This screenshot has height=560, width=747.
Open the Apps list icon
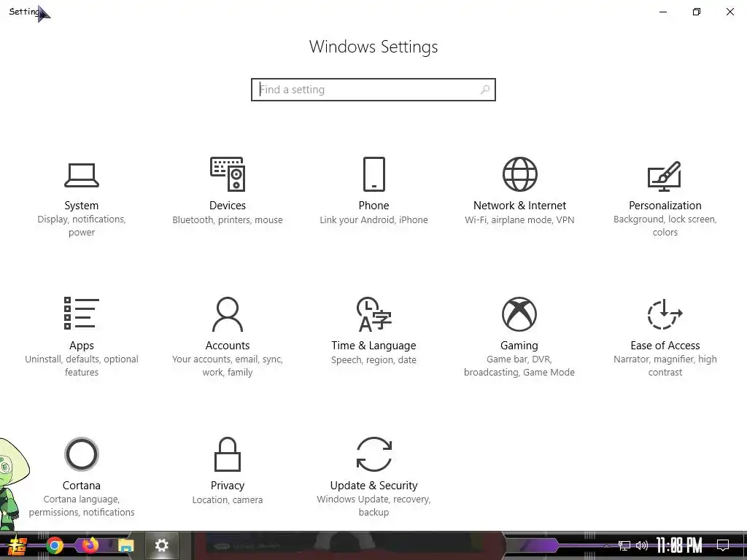tap(82, 314)
